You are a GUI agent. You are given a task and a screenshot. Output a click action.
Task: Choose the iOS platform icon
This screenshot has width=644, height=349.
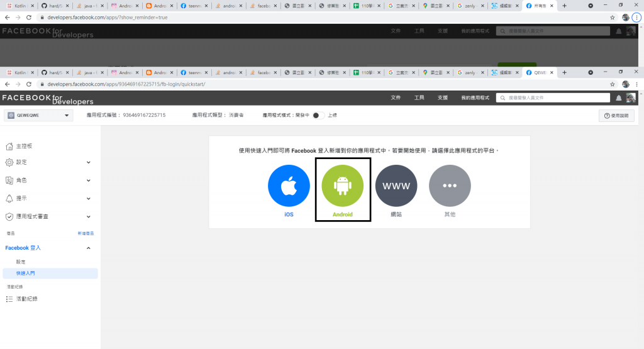(289, 186)
